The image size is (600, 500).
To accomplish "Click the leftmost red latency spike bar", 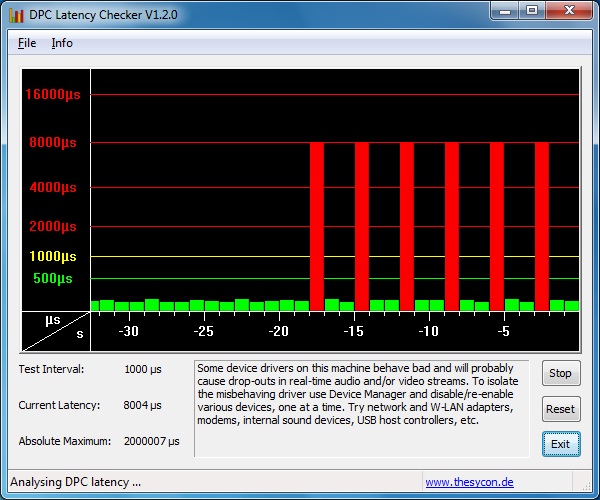I will point(317,225).
